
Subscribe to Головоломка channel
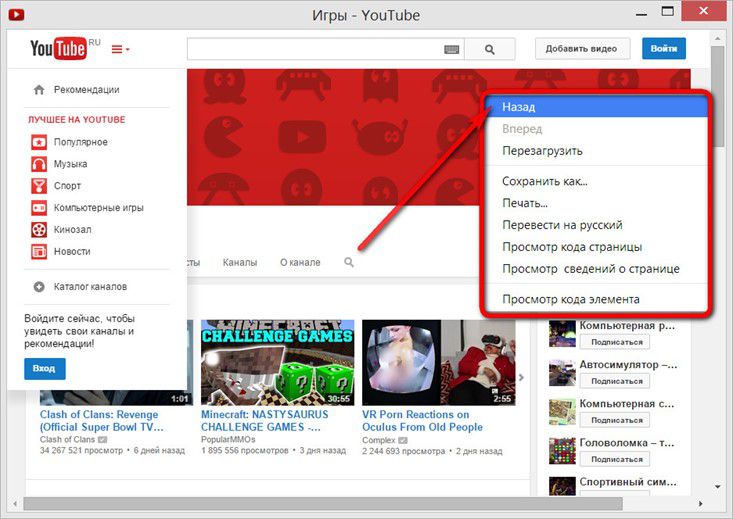(x=615, y=459)
